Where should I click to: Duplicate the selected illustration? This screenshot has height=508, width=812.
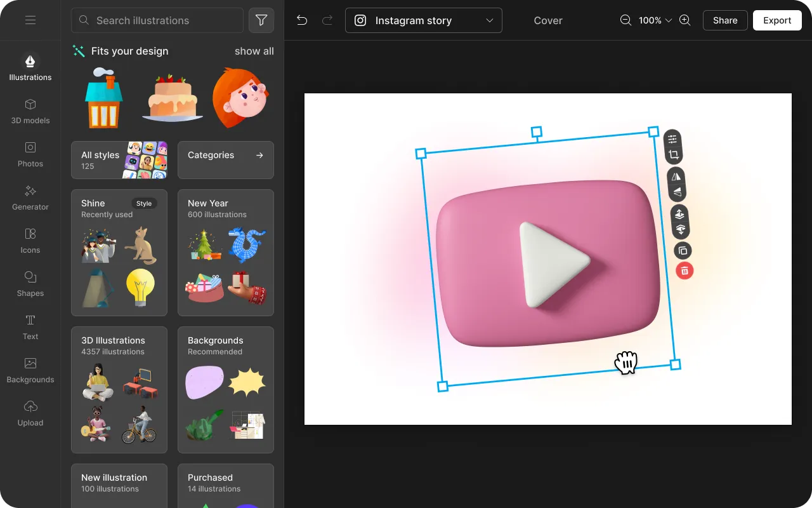683,251
